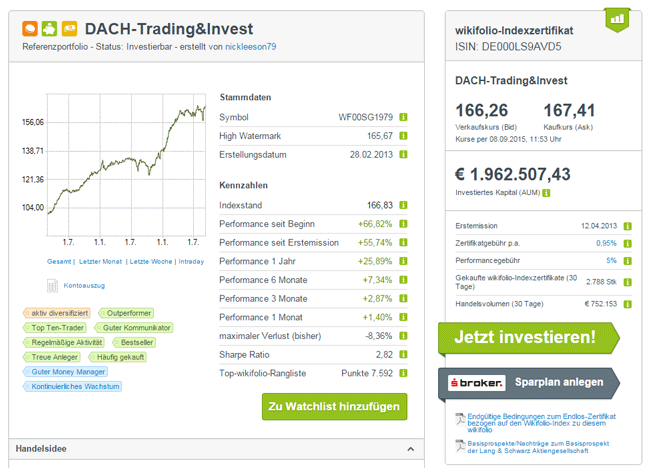Screen dimensions: 650x468
Task: Open info icon for Gekaufte wikifolio-Indexzertifikate
Action: (x=628, y=282)
